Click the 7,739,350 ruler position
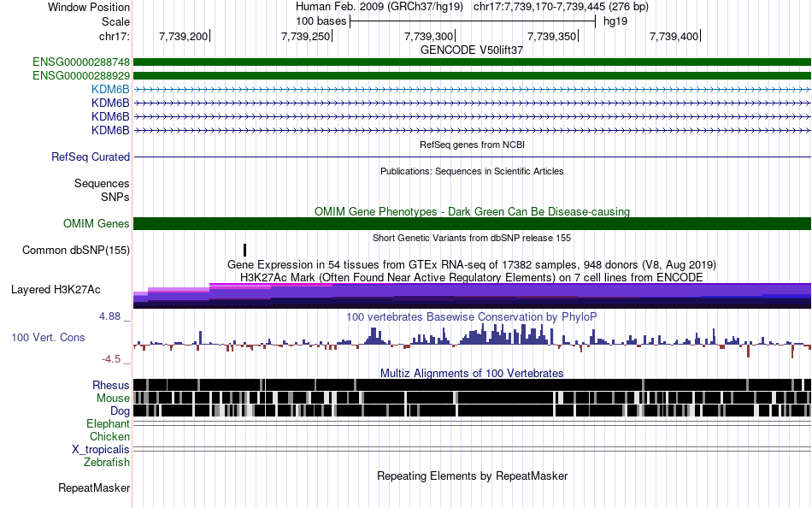Image resolution: width=812 pixels, height=508 pixels. coord(551,36)
